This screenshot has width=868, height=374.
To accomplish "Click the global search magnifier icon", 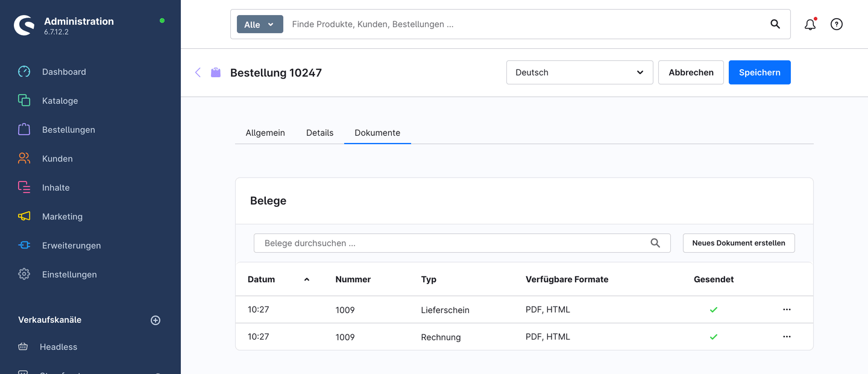I will 775,24.
